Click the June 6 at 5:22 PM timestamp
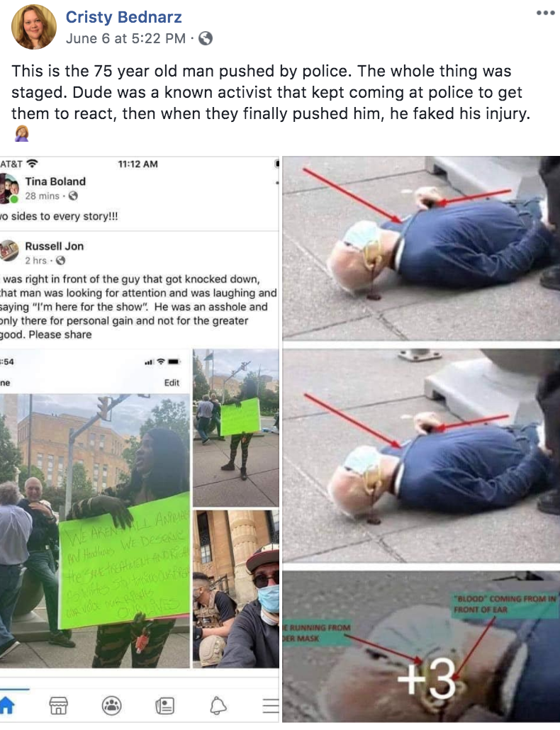This screenshot has height=730, width=560. 125,38
